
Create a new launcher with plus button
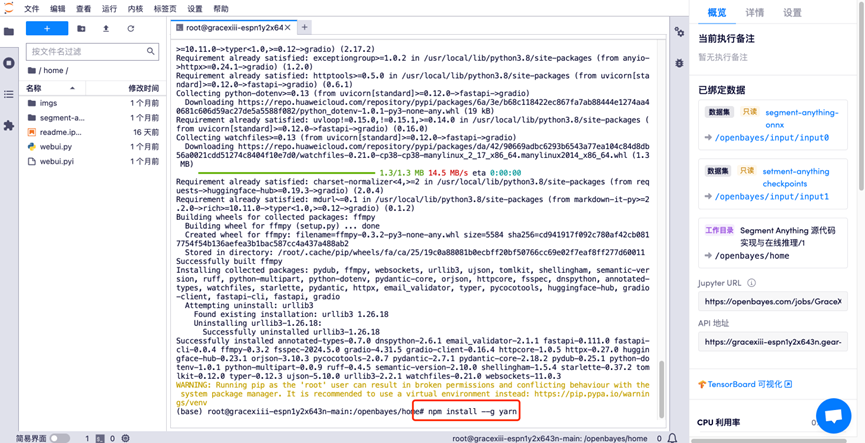click(47, 29)
